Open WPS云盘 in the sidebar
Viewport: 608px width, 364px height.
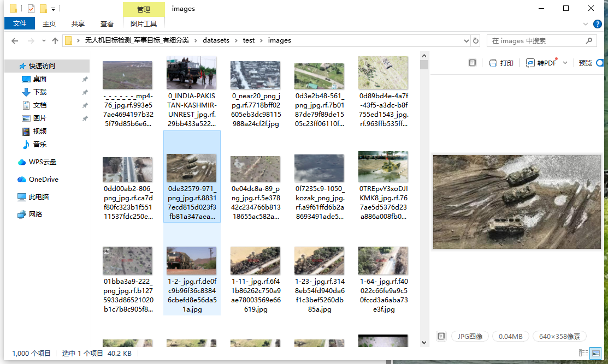[x=42, y=162]
